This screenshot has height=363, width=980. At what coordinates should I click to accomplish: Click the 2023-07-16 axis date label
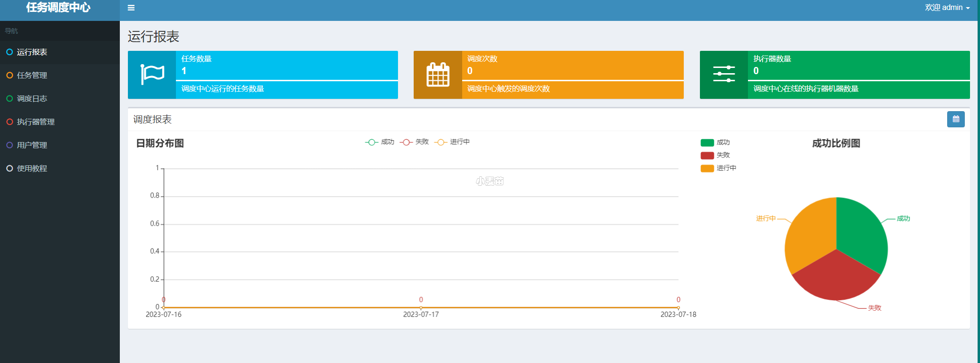point(164,315)
